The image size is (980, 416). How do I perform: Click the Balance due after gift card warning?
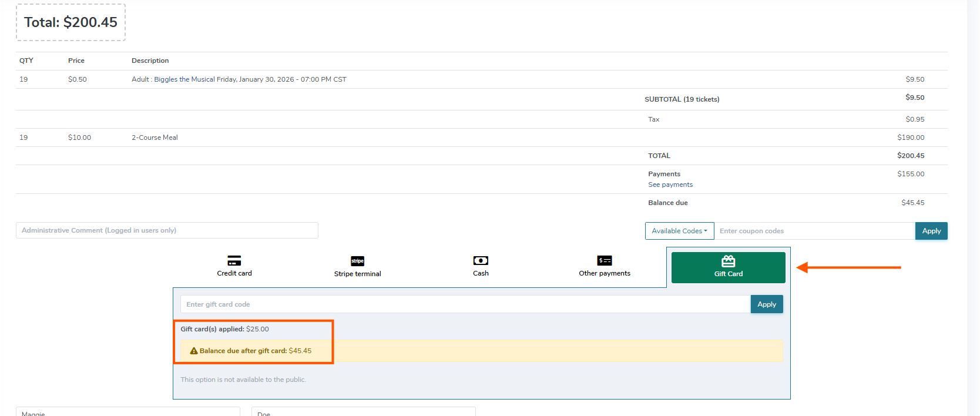(x=482, y=351)
